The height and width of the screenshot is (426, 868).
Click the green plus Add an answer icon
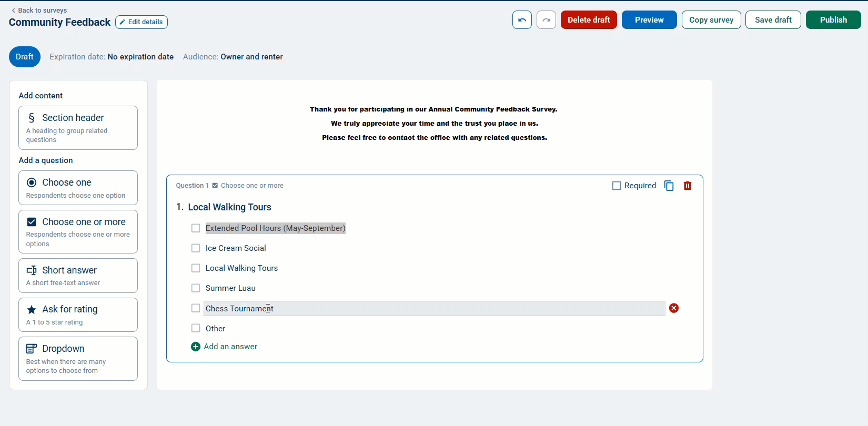pos(196,347)
